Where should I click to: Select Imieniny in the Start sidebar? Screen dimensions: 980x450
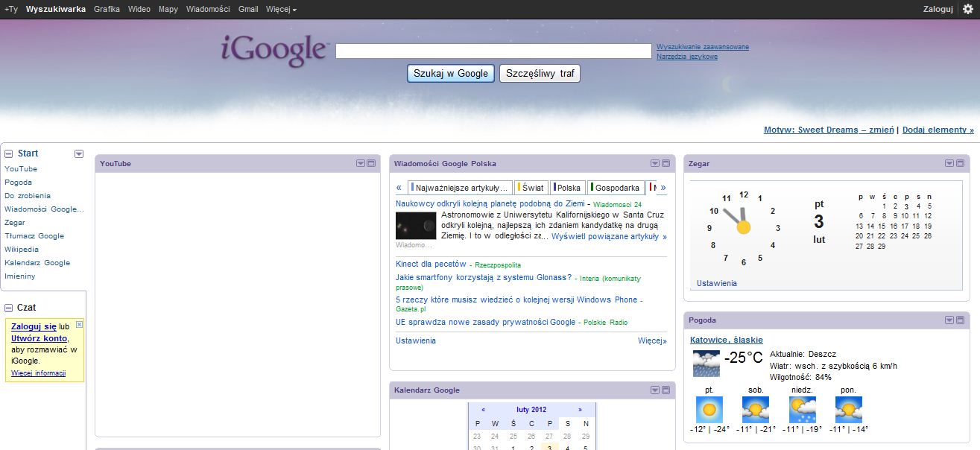[x=20, y=276]
